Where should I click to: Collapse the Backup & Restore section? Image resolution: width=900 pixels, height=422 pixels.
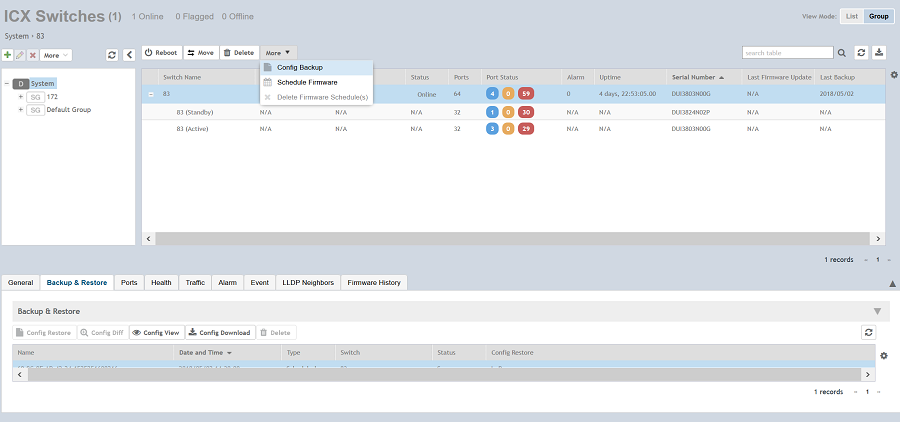tap(877, 311)
